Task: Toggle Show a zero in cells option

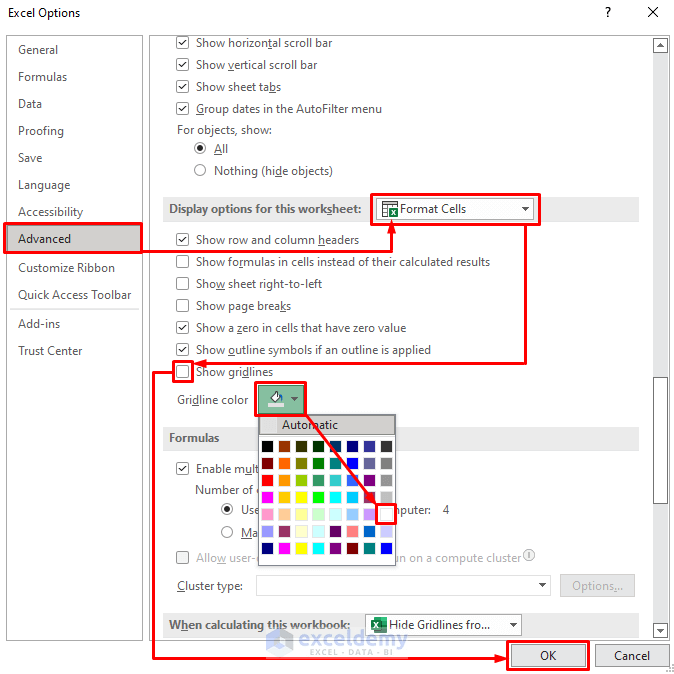Action: (183, 328)
